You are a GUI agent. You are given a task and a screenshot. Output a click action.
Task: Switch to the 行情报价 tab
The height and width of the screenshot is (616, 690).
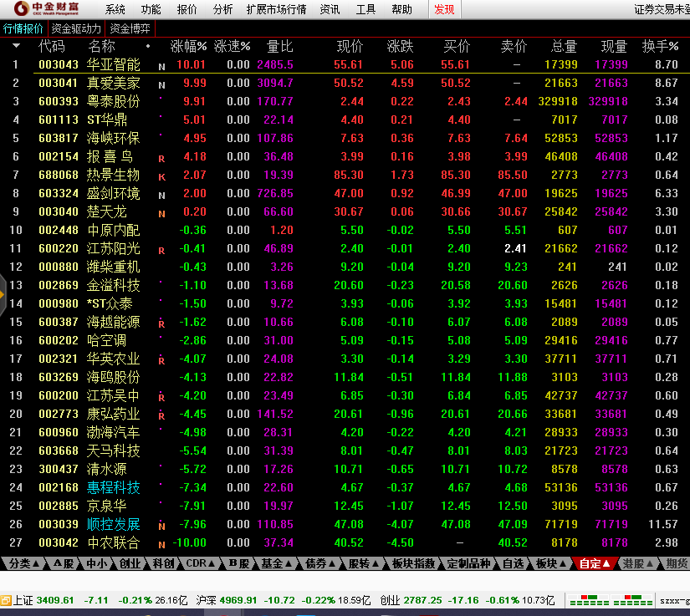point(23,28)
